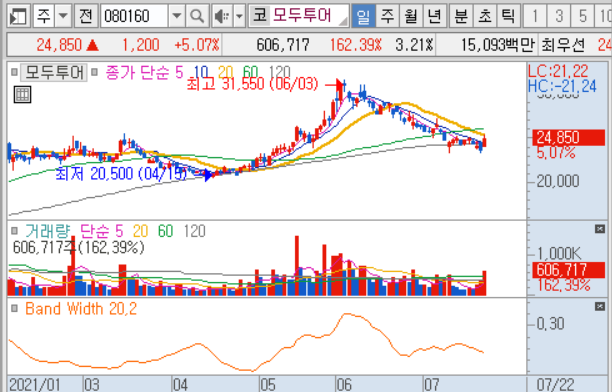Click the speaker sound icon
The image size is (612, 392).
coord(222,16)
